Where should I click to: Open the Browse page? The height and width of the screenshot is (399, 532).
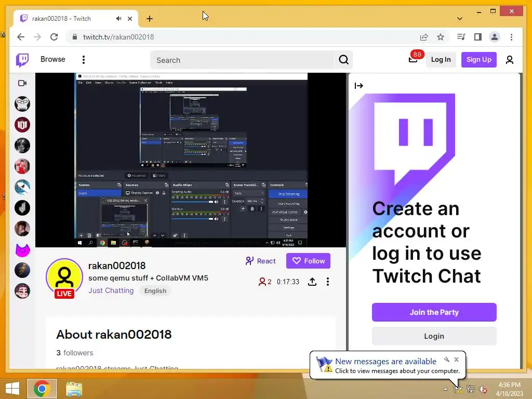[52, 59]
